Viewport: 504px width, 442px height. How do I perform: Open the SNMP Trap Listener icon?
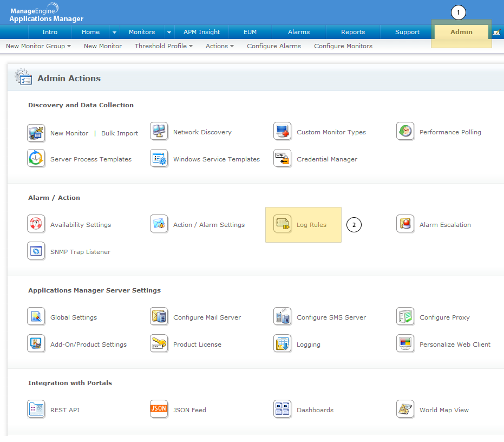[36, 251]
